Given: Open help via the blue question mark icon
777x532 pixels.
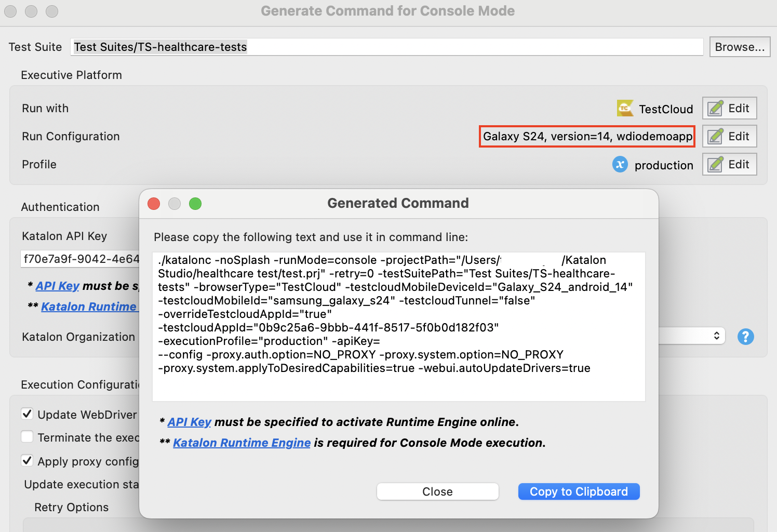Looking at the screenshot, I should coord(745,337).
